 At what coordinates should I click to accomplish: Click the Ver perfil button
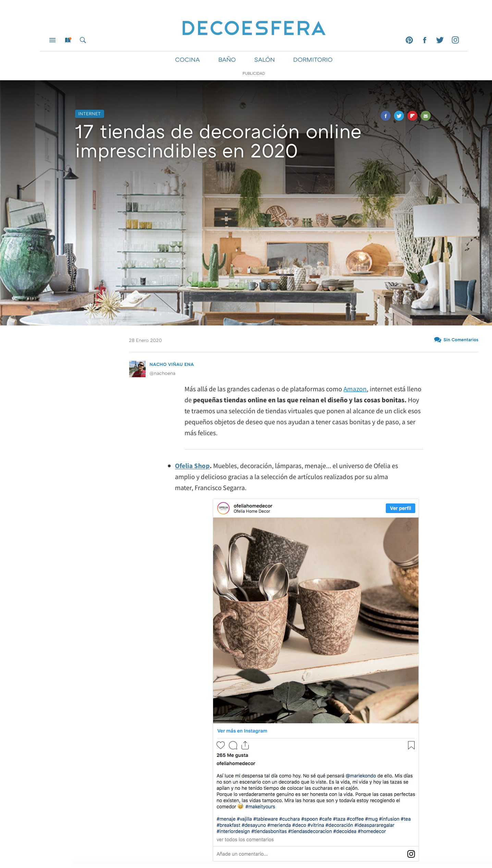(x=400, y=508)
